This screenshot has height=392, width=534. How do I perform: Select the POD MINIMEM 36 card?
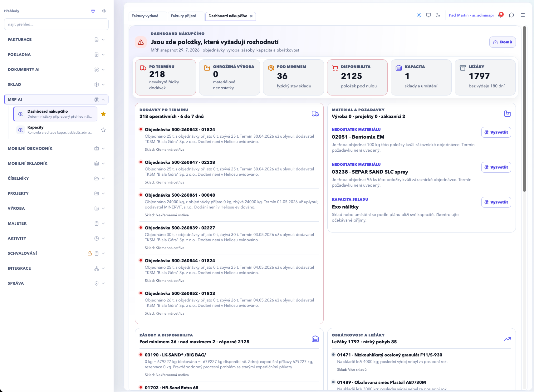click(x=293, y=77)
